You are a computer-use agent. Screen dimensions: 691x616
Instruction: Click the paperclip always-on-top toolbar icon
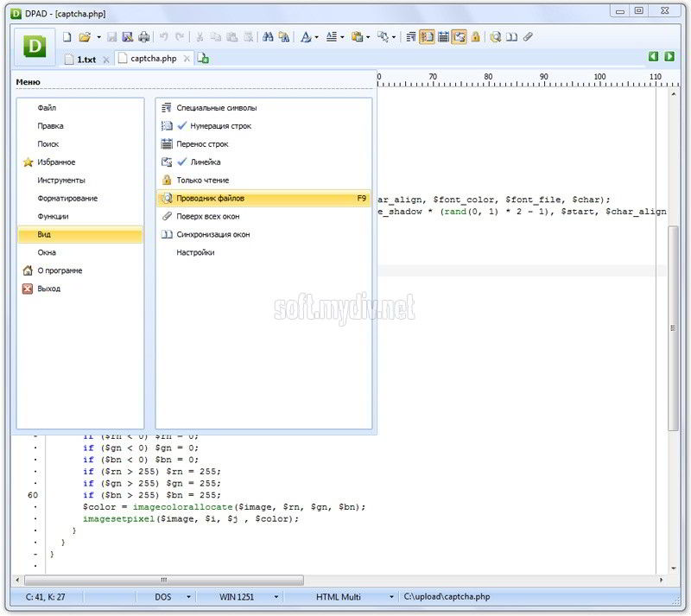(529, 37)
